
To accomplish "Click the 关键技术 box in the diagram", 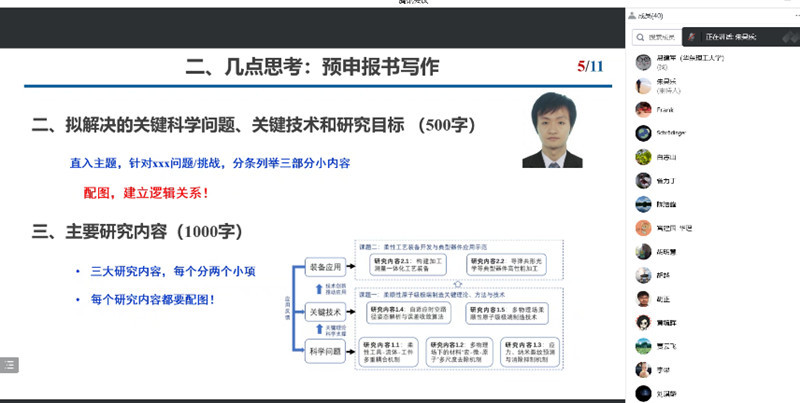I will coord(325,310).
